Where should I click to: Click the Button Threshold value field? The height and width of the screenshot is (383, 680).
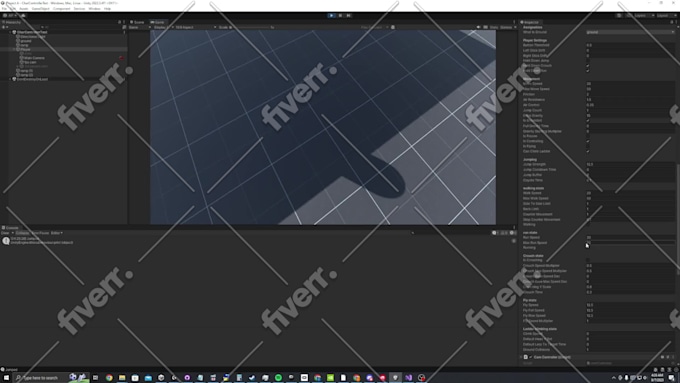point(630,45)
